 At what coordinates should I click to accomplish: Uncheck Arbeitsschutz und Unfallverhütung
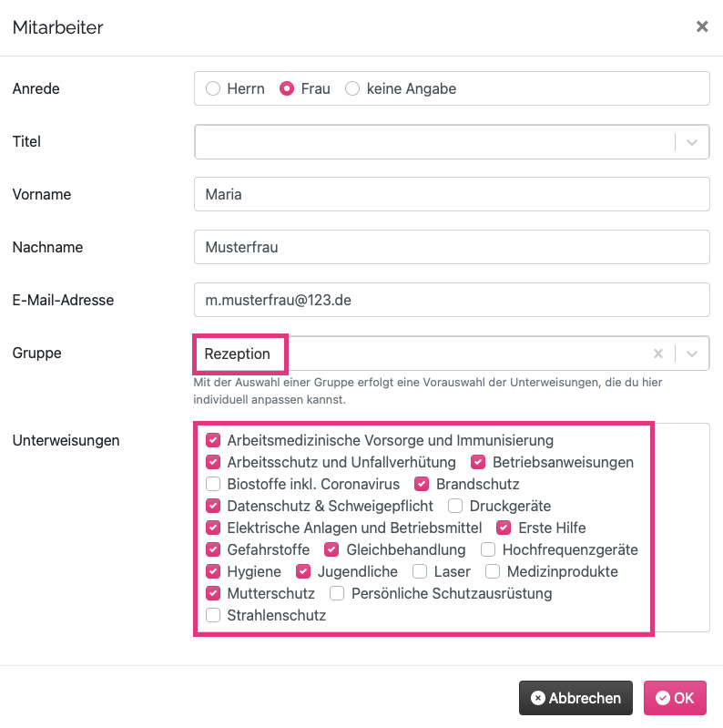pyautogui.click(x=213, y=462)
